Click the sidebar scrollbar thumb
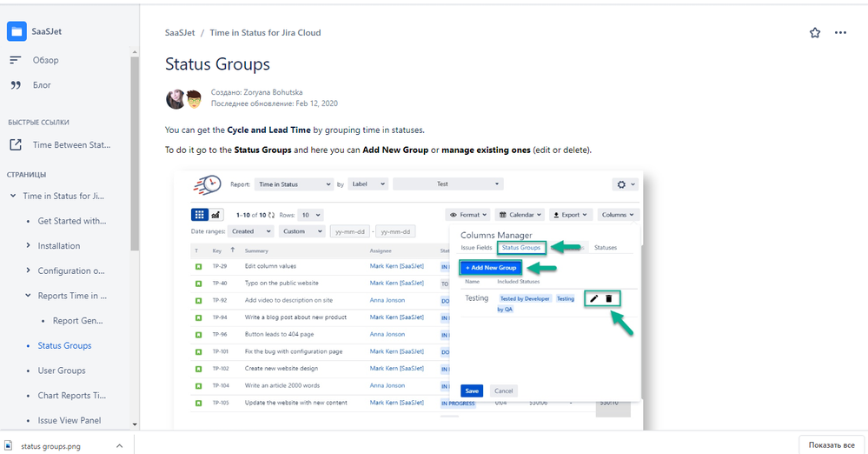 tap(135, 154)
